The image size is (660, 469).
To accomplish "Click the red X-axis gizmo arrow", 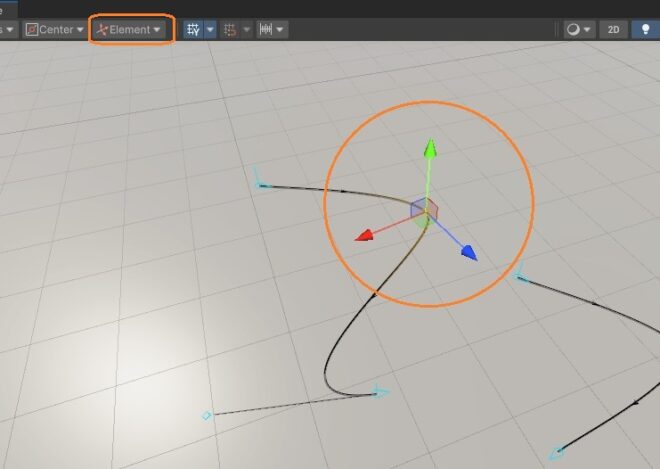I will 365,235.
